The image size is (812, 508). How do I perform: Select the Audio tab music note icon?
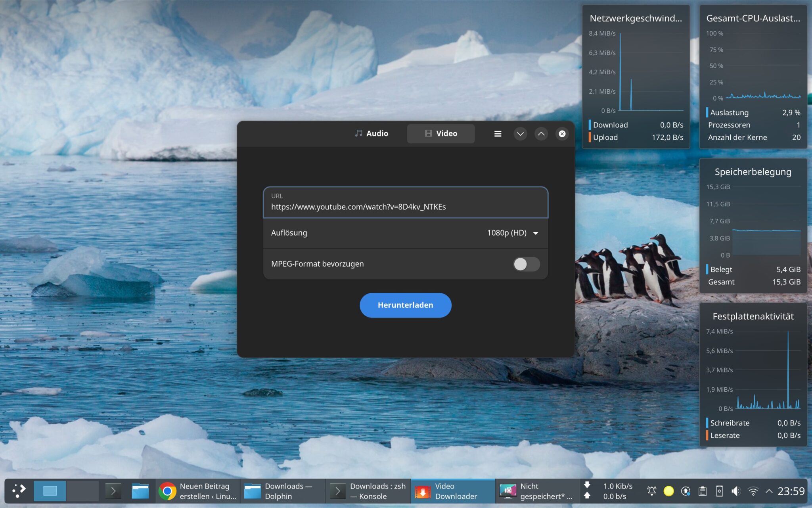358,133
